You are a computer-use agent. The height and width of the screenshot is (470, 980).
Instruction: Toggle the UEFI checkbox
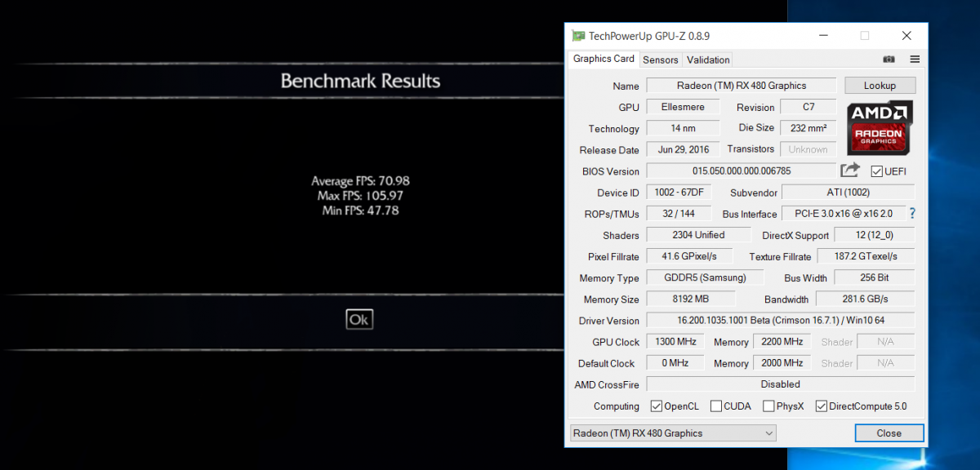tap(877, 171)
